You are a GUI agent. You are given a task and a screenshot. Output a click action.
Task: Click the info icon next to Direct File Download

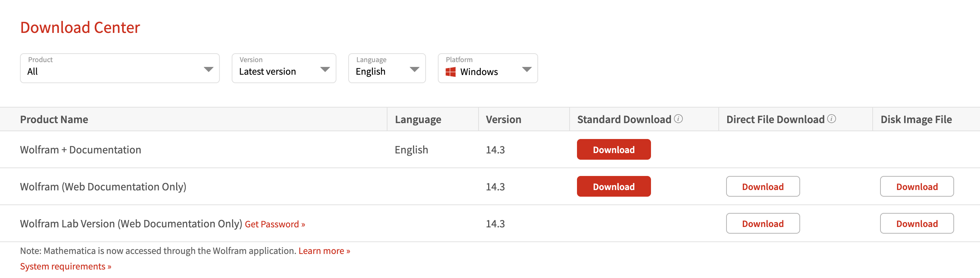[x=832, y=119]
